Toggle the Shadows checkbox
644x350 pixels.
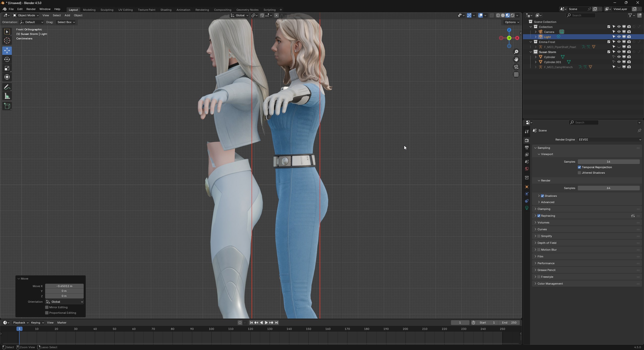542,196
